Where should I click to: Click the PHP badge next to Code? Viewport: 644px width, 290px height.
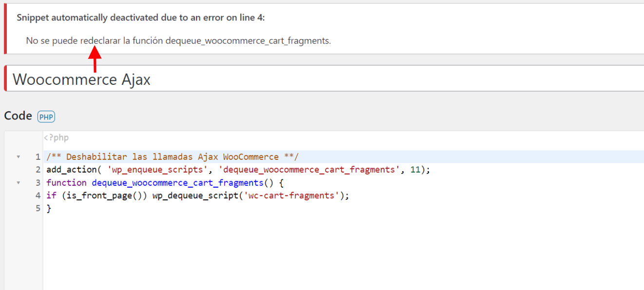[46, 117]
